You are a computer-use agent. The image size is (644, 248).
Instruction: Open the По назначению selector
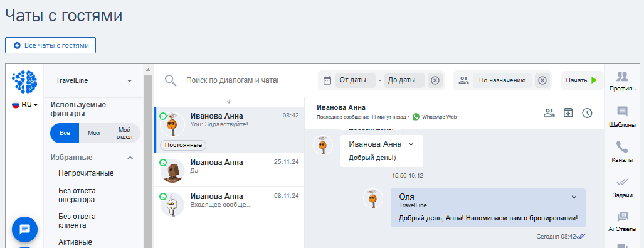pyautogui.click(x=502, y=80)
